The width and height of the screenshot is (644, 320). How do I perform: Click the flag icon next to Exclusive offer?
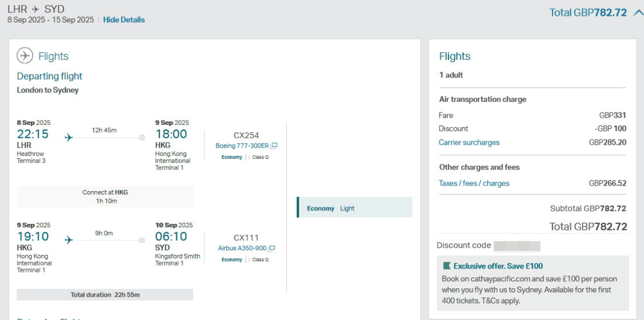[x=447, y=266]
